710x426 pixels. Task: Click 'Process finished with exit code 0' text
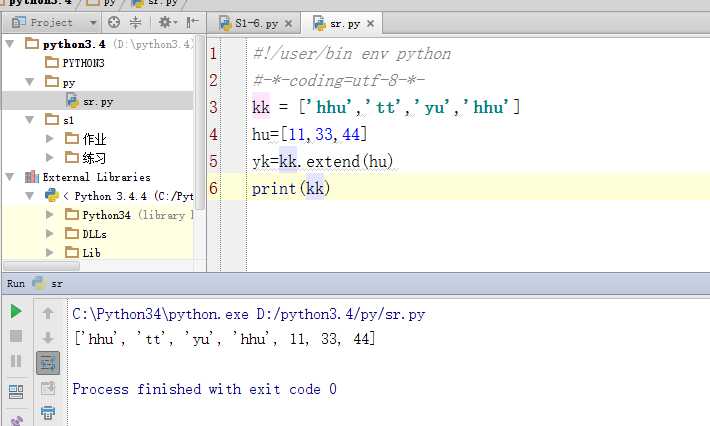tap(204, 389)
